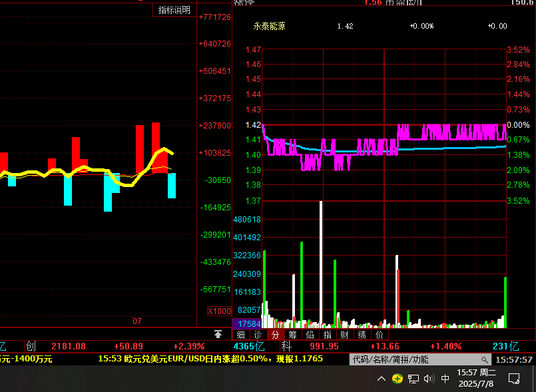Click the 07 date marker on the indicator chart
The image size is (536, 392).
(137, 321)
